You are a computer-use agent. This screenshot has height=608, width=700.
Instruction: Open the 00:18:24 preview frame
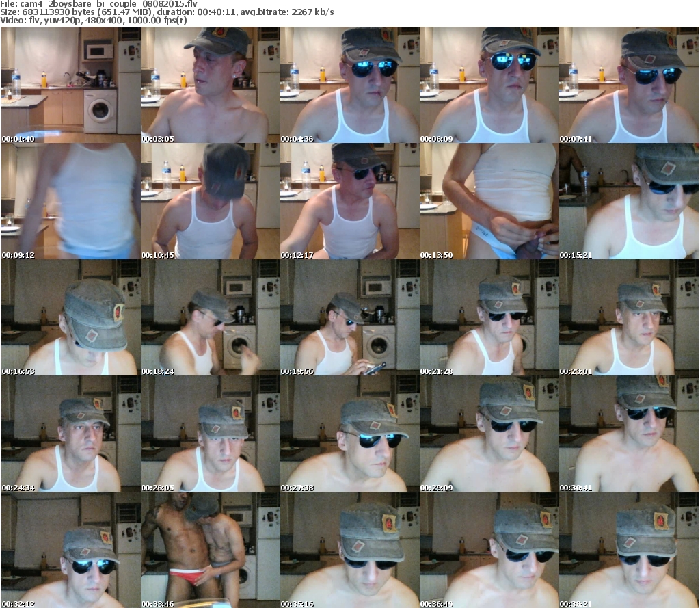(211, 317)
